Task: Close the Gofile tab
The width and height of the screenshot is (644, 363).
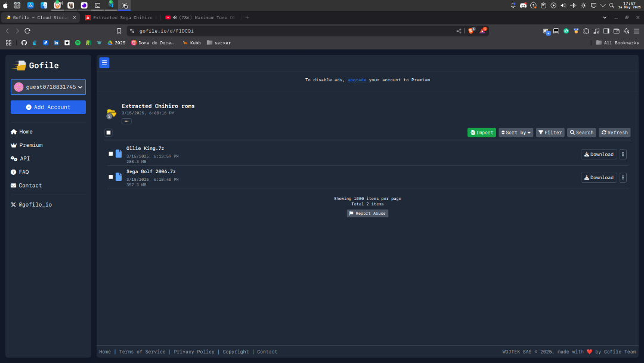Action: click(75, 18)
